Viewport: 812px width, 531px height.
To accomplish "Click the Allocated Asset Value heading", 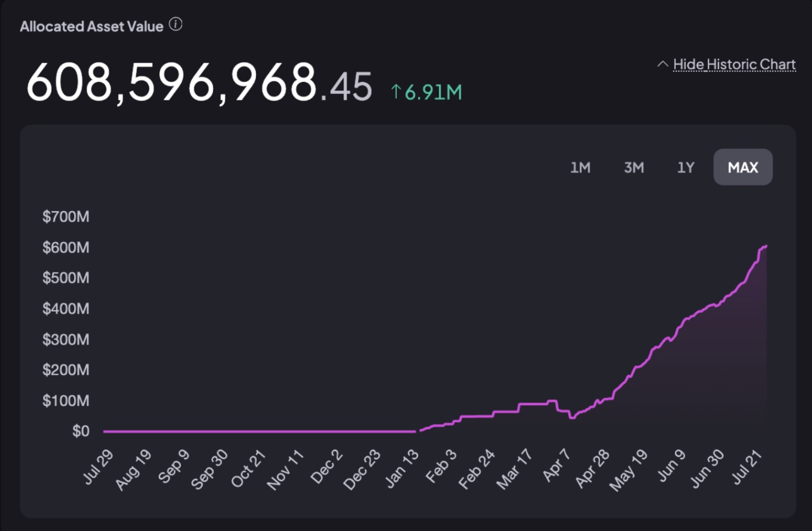I will click(92, 26).
